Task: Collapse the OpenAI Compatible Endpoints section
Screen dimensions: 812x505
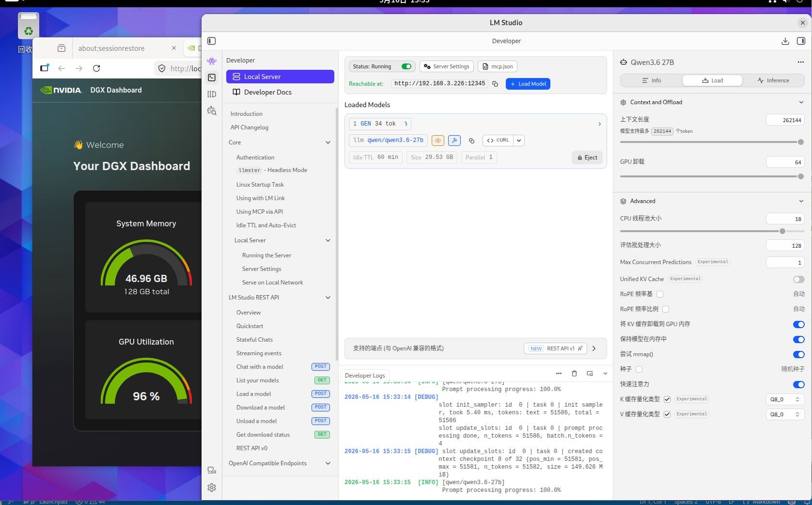Action: pos(328,463)
